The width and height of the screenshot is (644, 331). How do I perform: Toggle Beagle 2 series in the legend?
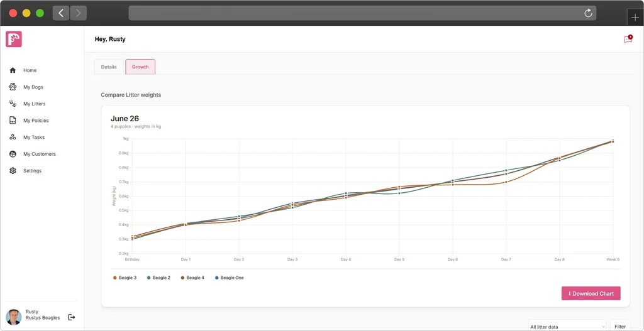[158, 278]
